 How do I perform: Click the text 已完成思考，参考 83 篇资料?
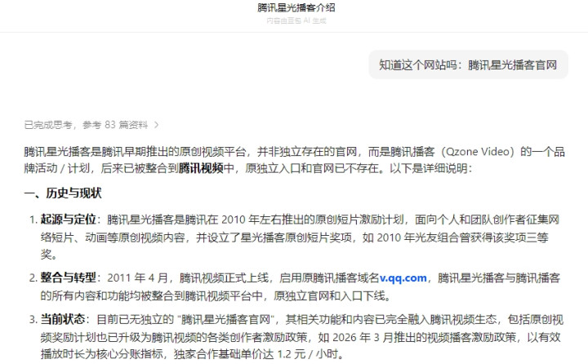(86, 125)
